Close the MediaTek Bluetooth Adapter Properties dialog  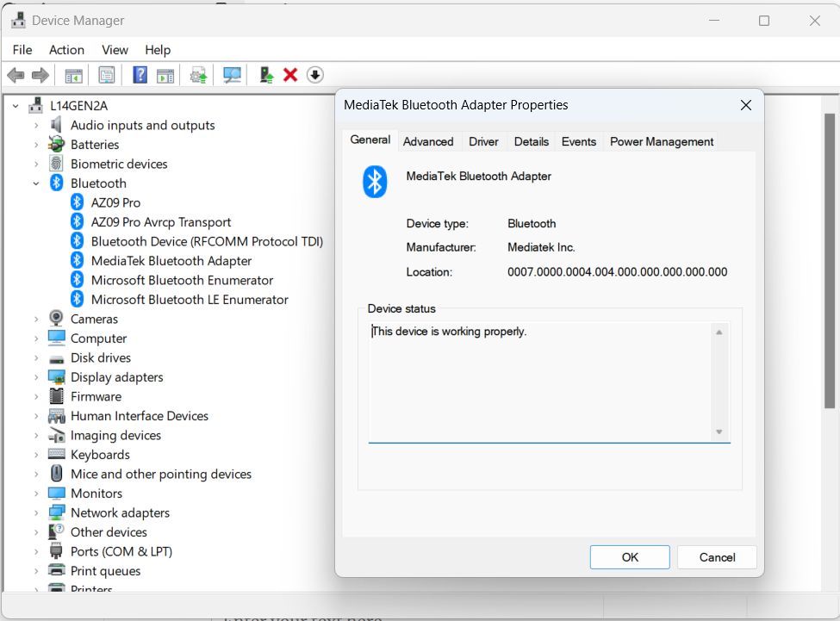pos(746,105)
